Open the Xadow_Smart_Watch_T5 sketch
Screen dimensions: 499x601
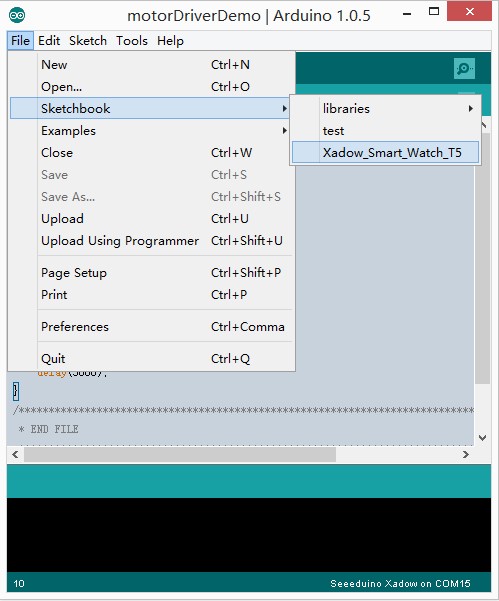tap(386, 153)
